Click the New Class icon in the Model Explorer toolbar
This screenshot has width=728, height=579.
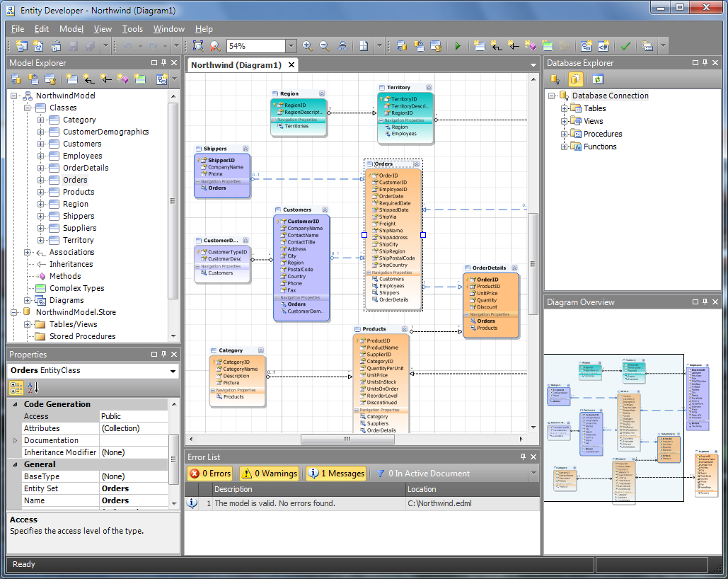pos(71,79)
